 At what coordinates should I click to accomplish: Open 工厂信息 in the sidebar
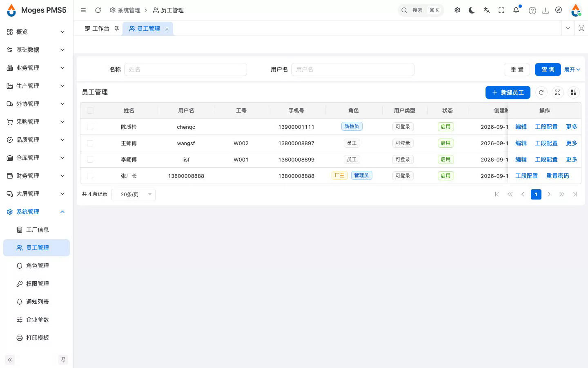coord(36,230)
